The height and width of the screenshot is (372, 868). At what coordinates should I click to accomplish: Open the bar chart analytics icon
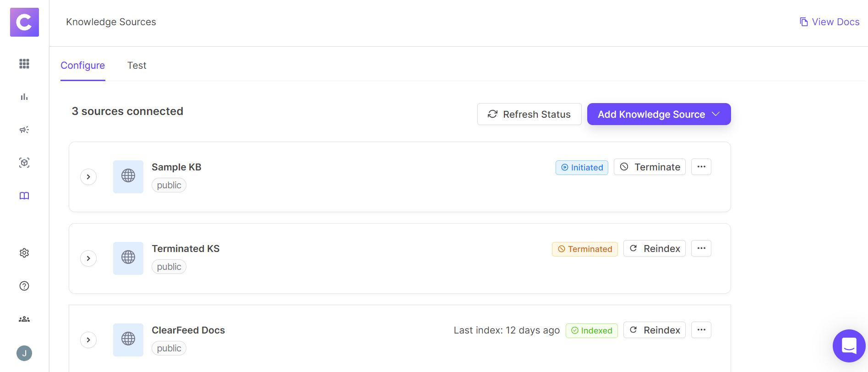click(24, 97)
